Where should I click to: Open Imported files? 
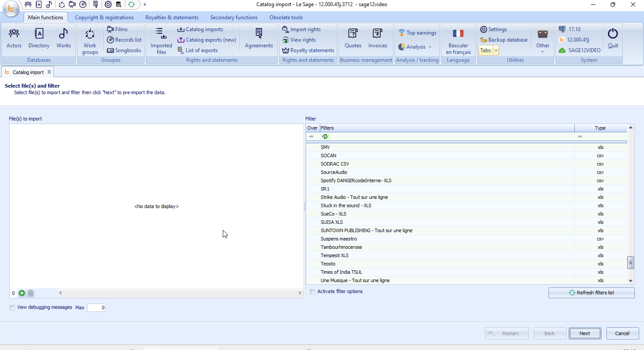click(161, 41)
